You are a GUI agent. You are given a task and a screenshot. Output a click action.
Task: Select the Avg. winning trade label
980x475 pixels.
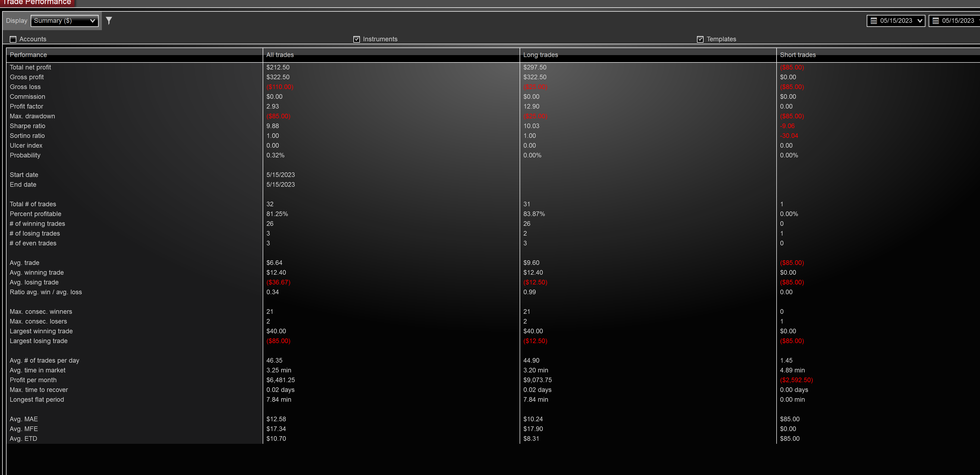click(x=37, y=273)
